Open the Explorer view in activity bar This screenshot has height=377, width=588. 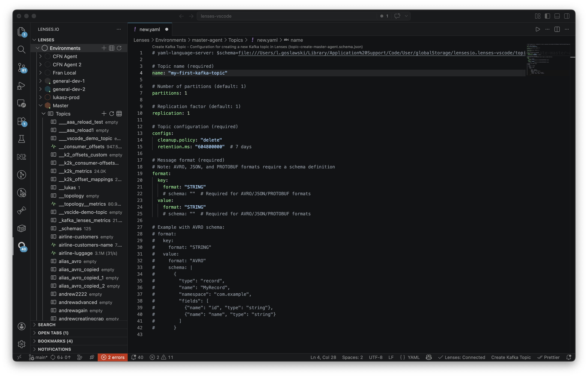pos(22,32)
